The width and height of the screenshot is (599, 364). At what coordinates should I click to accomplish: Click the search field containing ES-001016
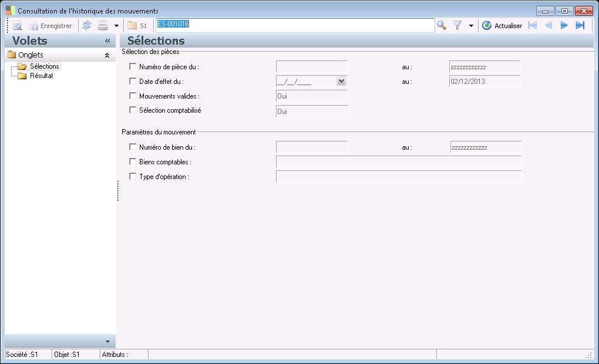(295, 25)
